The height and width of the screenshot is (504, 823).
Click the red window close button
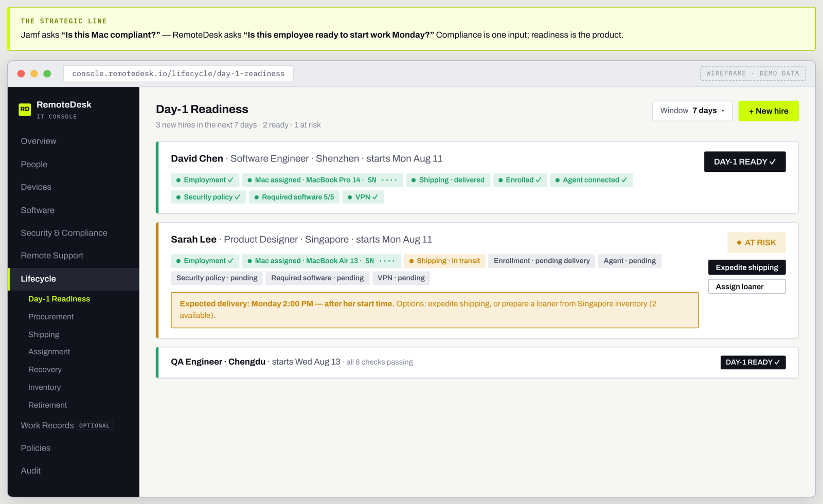(21, 74)
